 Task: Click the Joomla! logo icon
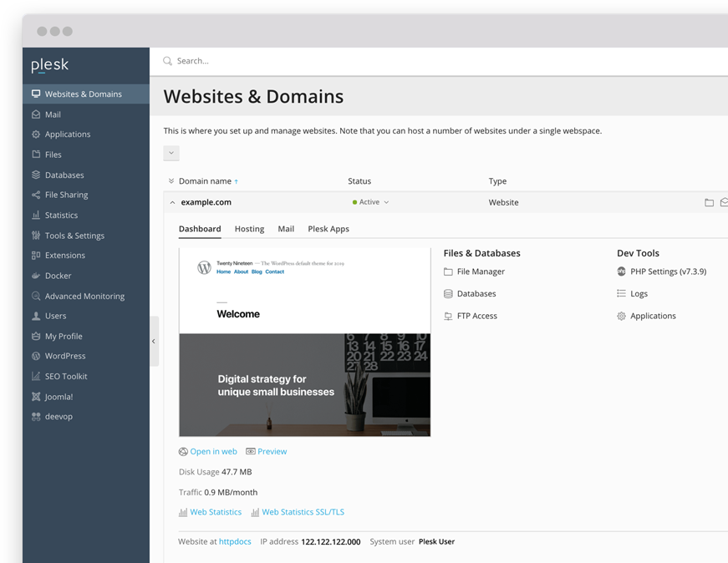coord(36,397)
